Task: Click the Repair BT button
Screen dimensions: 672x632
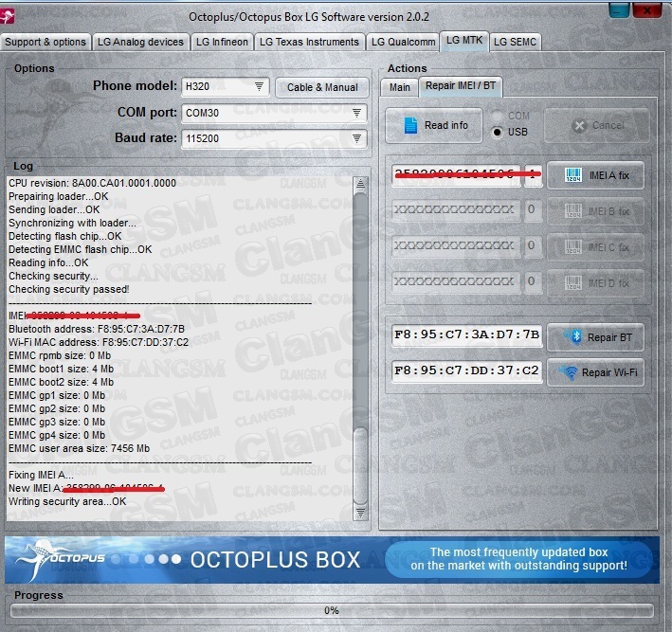Action: pyautogui.click(x=595, y=337)
